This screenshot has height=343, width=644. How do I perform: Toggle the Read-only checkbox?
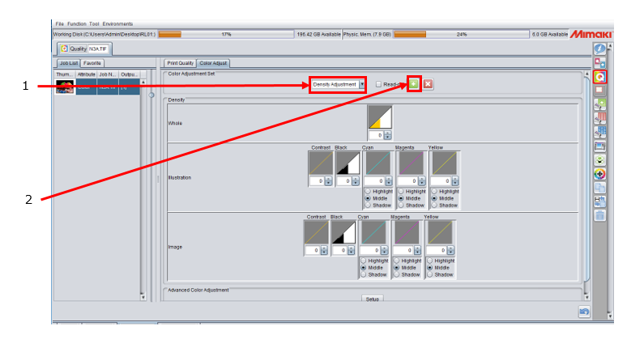coord(378,84)
